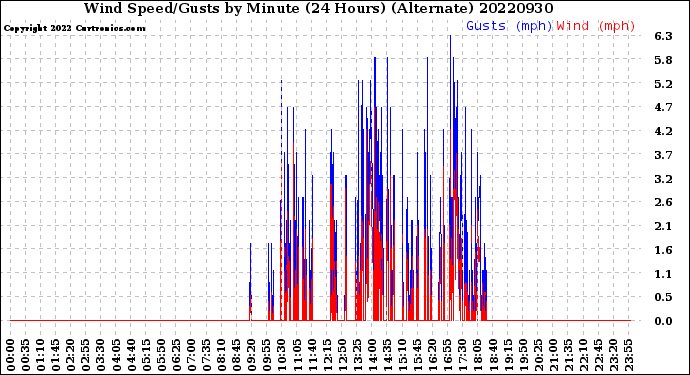Click the 18:05 time label
690x375 pixels.
[x=477, y=355]
